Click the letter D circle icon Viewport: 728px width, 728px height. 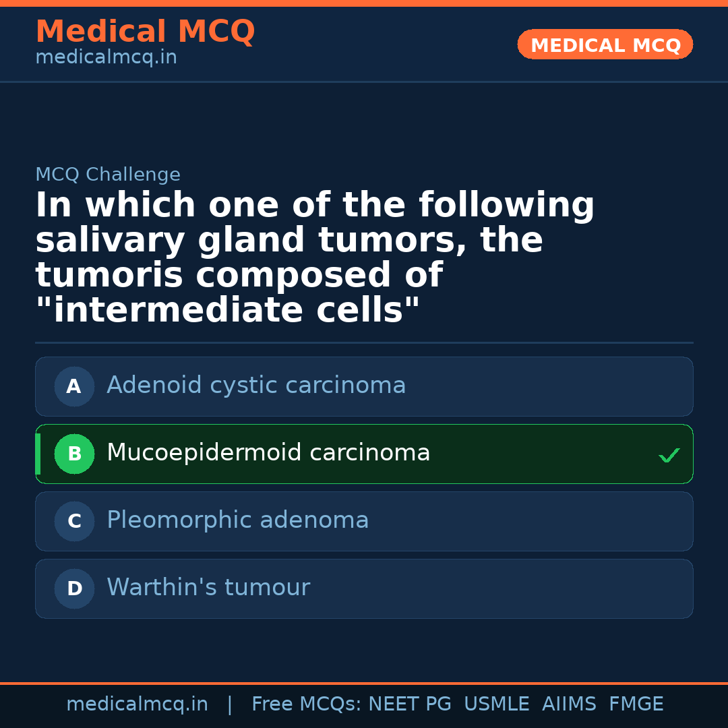click(x=74, y=588)
